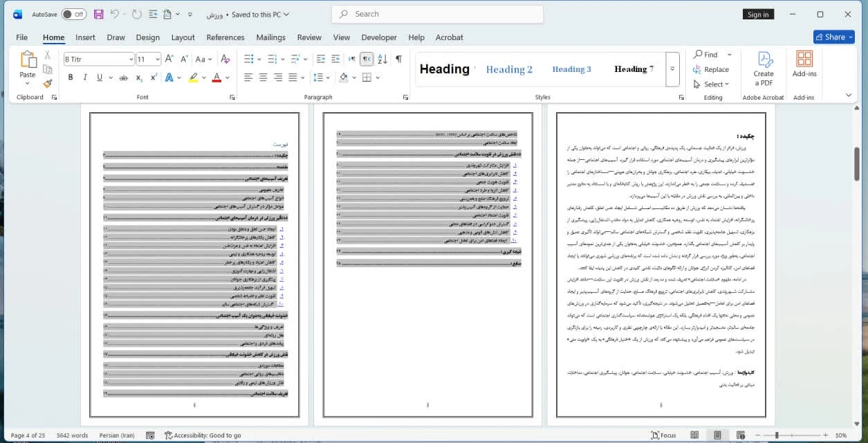Open the Mailings tab

270,37
